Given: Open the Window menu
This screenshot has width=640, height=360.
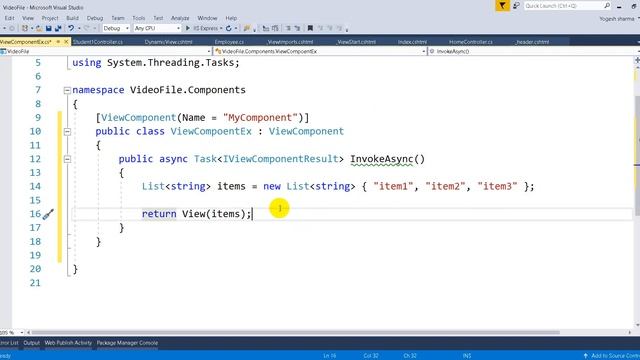Looking at the screenshot, I should (207, 18).
